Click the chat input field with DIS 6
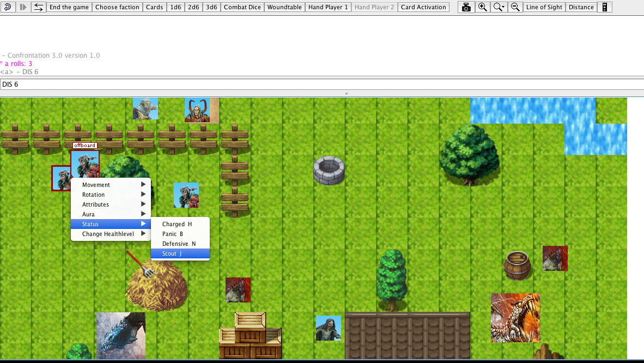 (x=321, y=84)
